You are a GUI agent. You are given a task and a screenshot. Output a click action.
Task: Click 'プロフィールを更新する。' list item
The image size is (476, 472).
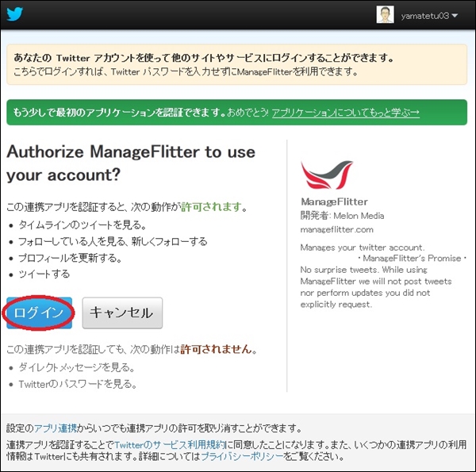tap(70, 258)
